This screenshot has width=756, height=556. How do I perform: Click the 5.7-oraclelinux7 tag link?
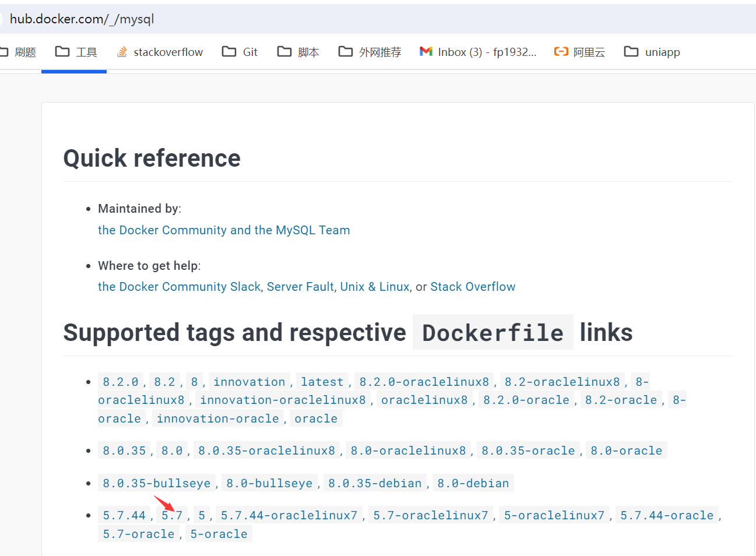(431, 515)
